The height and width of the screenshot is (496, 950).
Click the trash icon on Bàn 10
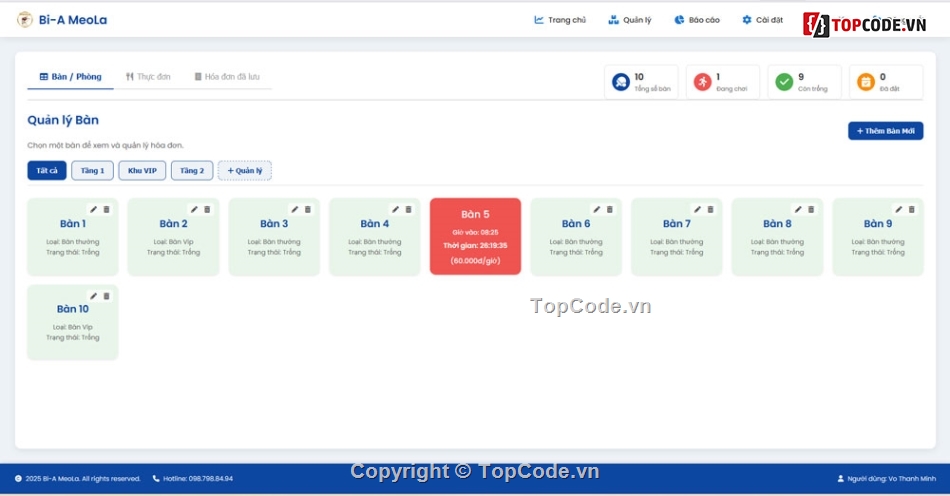tap(107, 296)
